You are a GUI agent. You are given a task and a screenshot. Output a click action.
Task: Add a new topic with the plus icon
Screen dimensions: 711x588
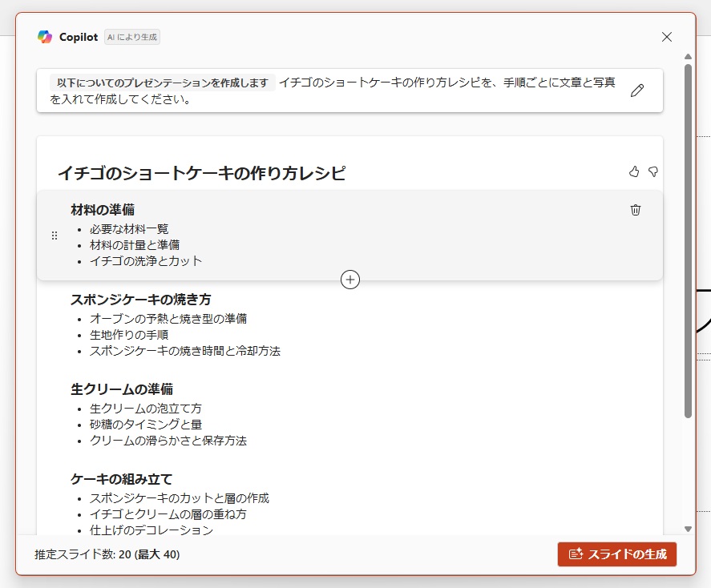[350, 279]
